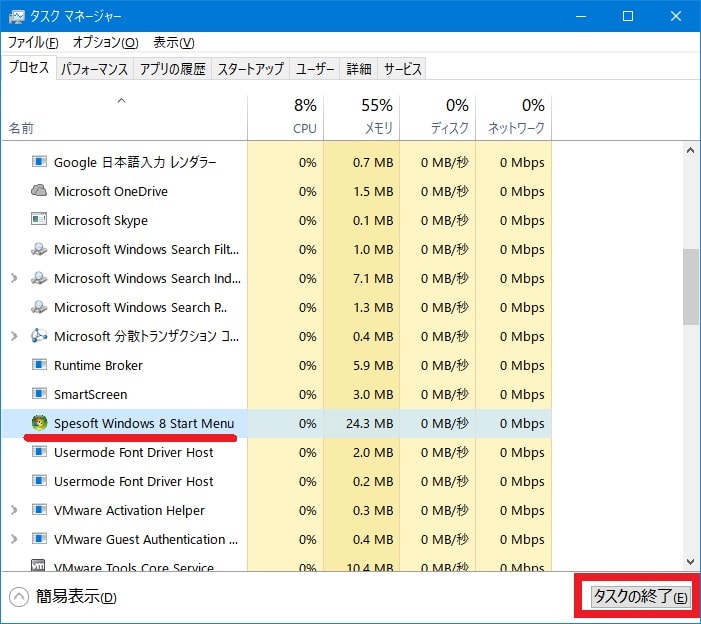Select Google 日本語入力 レンダラー process name
The width and height of the screenshot is (701, 624).
click(135, 162)
